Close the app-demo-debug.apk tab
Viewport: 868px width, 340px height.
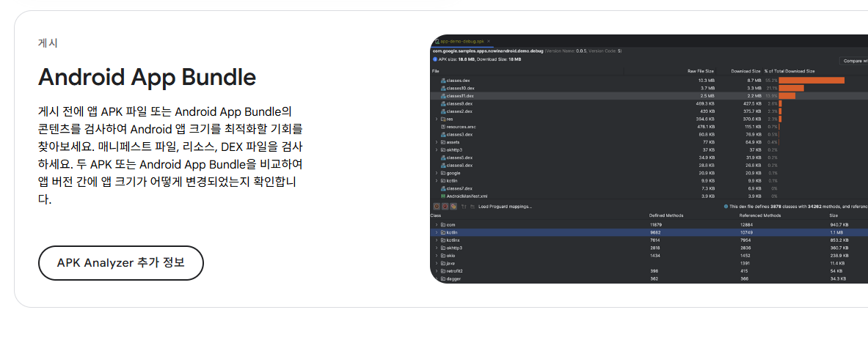coord(488,42)
